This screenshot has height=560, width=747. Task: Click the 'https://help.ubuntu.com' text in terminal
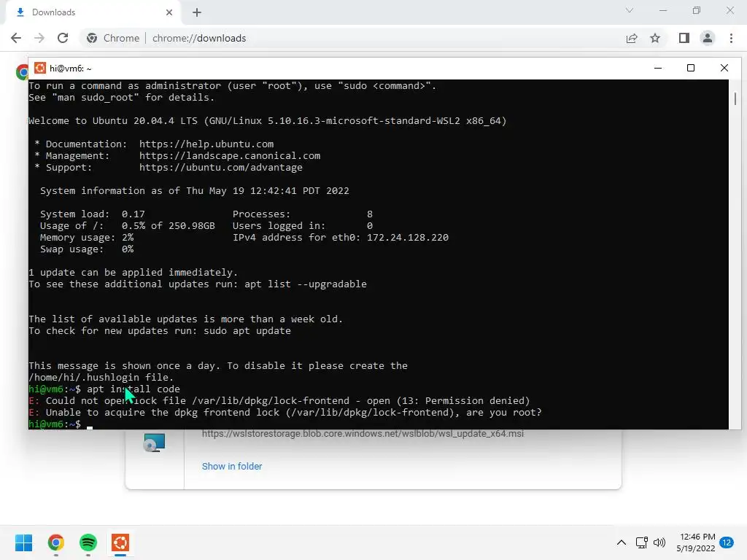(x=206, y=144)
